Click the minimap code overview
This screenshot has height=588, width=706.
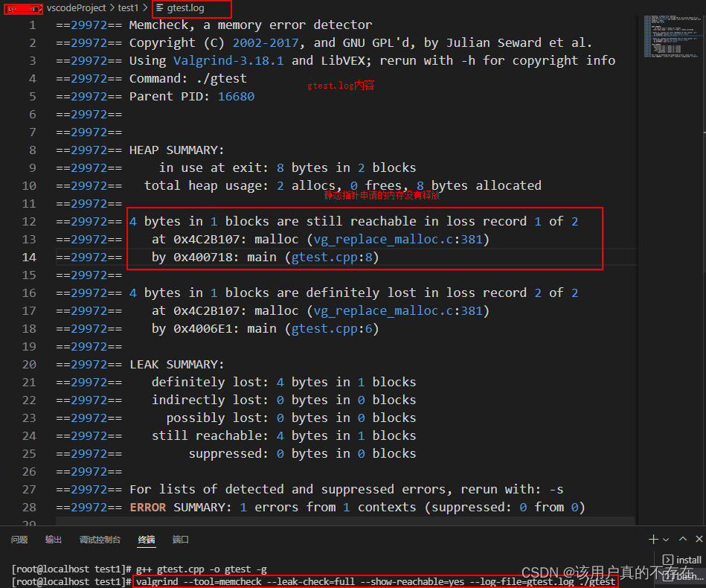(671, 36)
